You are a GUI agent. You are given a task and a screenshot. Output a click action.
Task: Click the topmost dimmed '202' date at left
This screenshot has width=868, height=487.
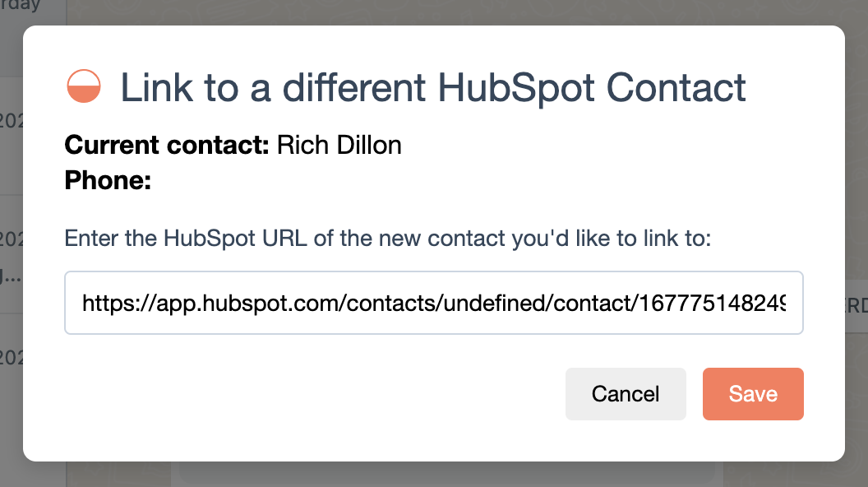(x=11, y=120)
